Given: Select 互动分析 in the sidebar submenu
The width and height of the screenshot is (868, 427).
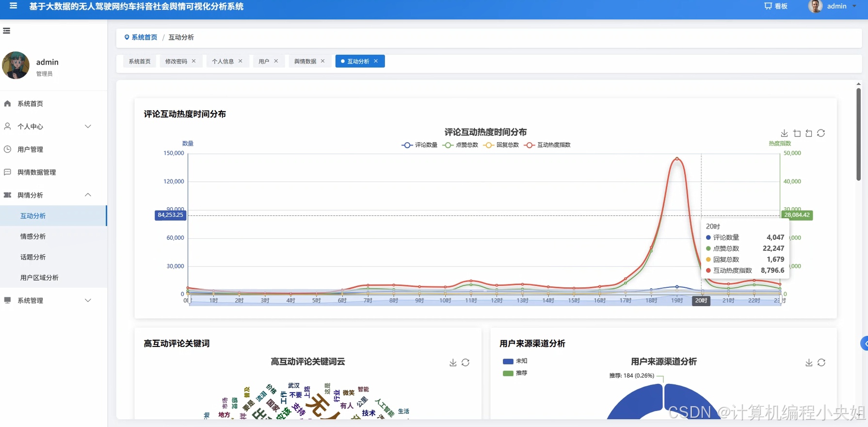Looking at the screenshot, I should (53, 215).
